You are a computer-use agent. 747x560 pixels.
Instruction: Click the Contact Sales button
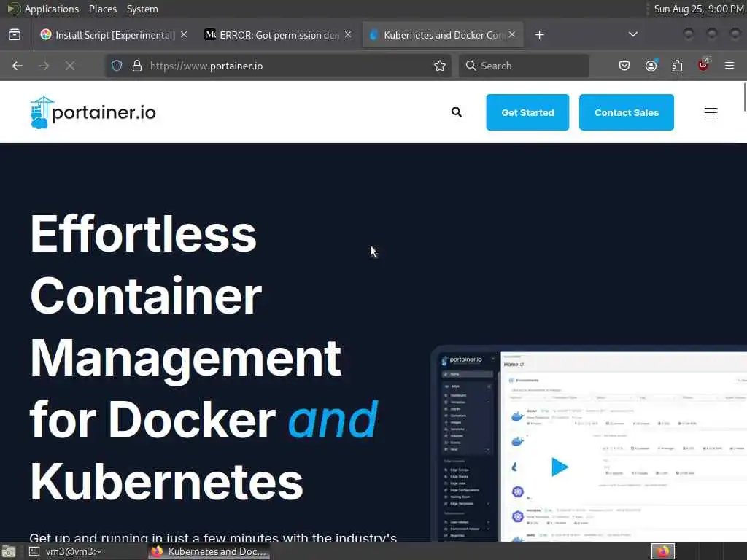pos(627,112)
